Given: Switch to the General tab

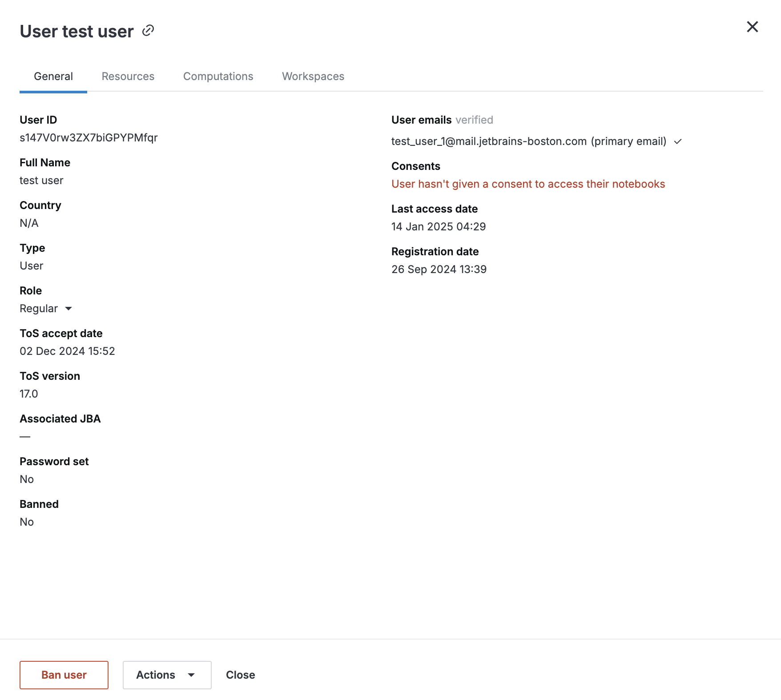Looking at the screenshot, I should [x=53, y=76].
